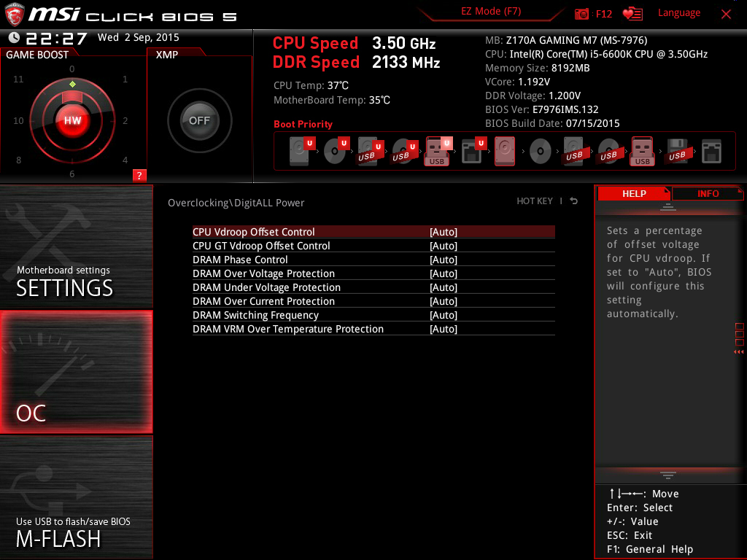The width and height of the screenshot is (747, 560).
Task: Select the USB floppy boot device
Action: [677, 151]
